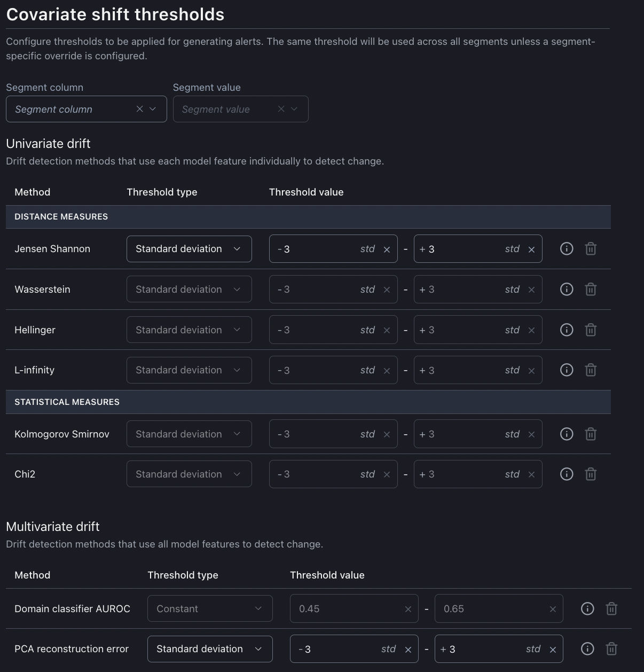Delete the Jensen Shannon threshold row
The width and height of the screenshot is (644, 672).
[x=591, y=249]
